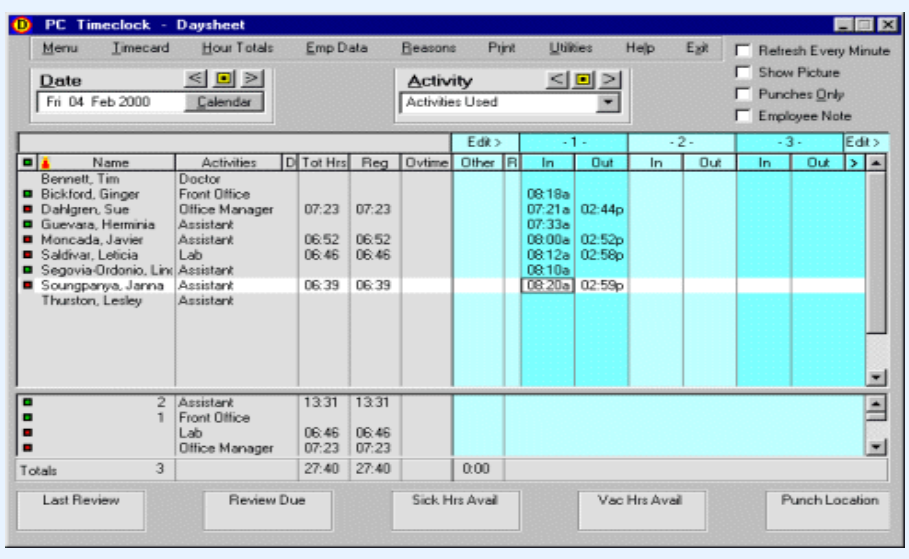
Task: Click PC Timeclock title bar app icon
Action: [x=22, y=25]
